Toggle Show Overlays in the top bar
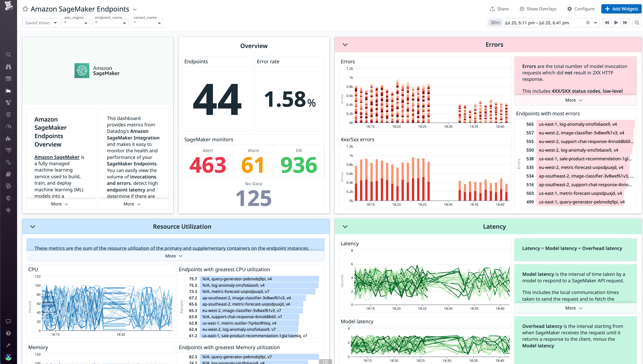The height and width of the screenshot is (364, 643). pos(537,9)
